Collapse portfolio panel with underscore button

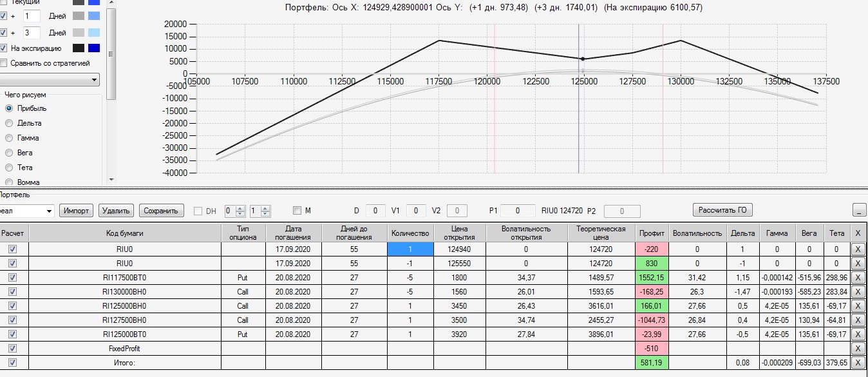point(858,210)
